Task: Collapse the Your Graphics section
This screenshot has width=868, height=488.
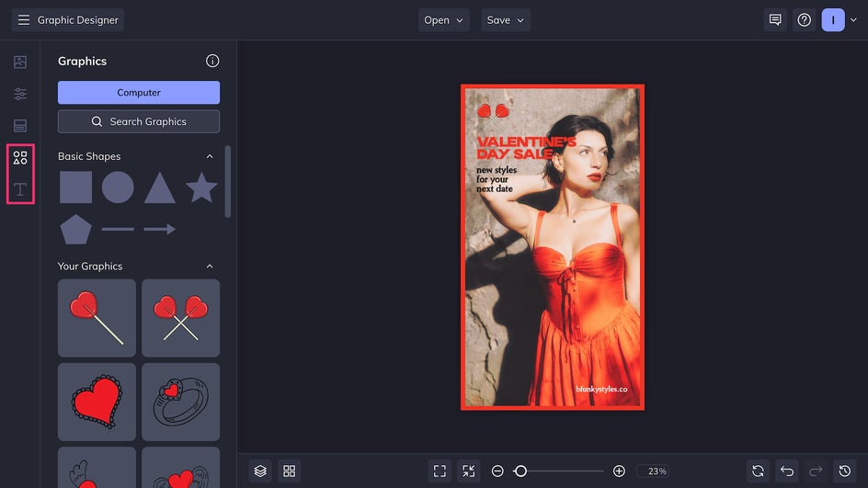Action: pyautogui.click(x=210, y=267)
